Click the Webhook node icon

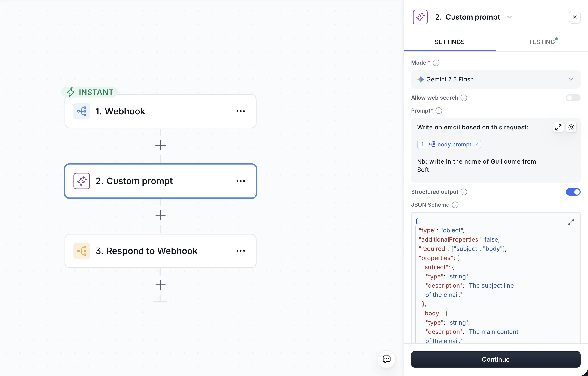[x=82, y=111]
